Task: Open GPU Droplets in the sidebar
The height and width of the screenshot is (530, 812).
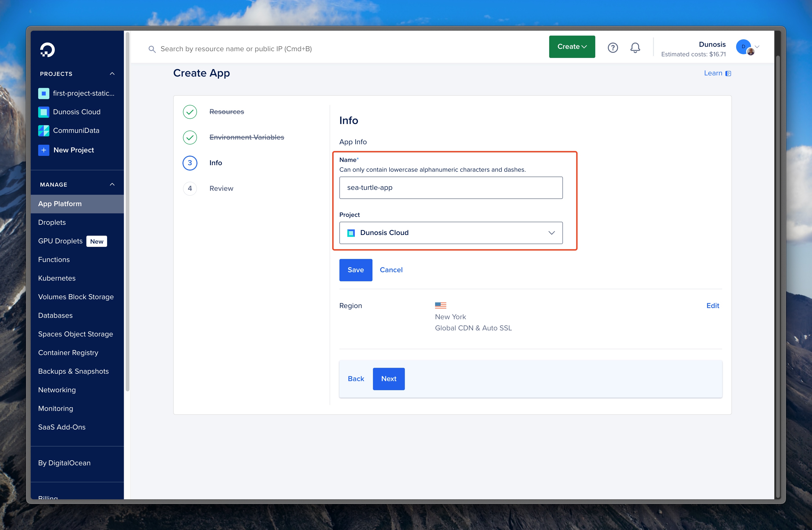Action: coord(60,241)
